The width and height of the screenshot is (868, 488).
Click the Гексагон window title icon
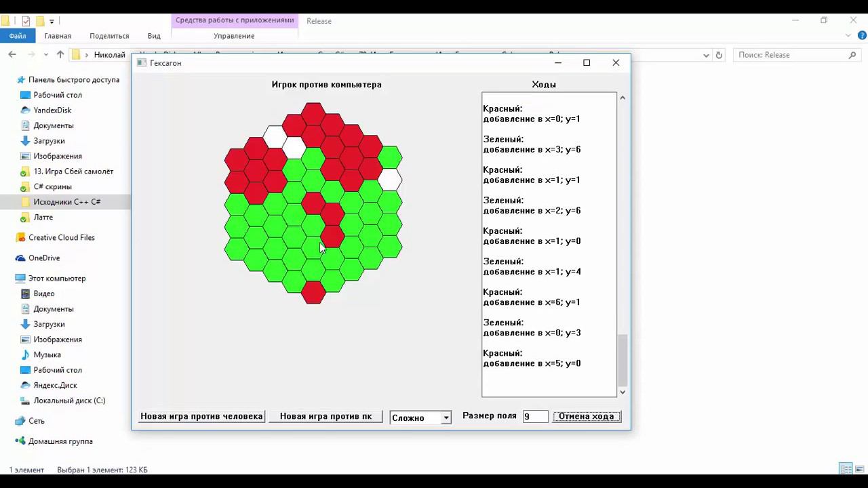pos(142,62)
